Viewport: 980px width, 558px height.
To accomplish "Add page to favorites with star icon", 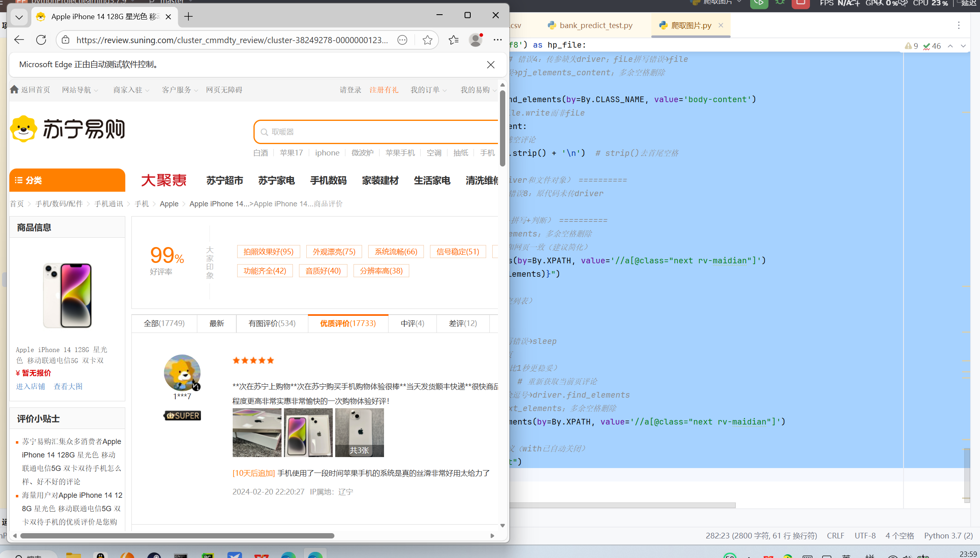I will (x=427, y=40).
